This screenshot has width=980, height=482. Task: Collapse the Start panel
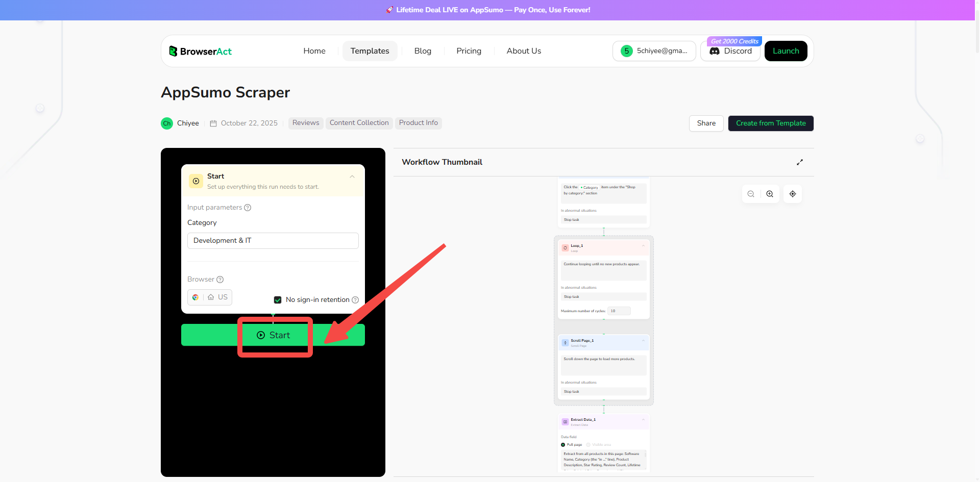(x=352, y=177)
